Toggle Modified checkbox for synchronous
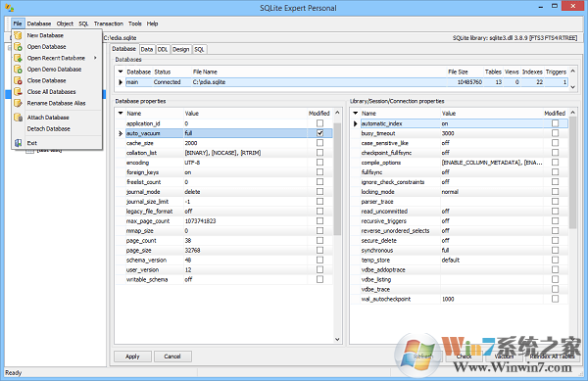Screen dimensions: 588x381 click(555, 250)
